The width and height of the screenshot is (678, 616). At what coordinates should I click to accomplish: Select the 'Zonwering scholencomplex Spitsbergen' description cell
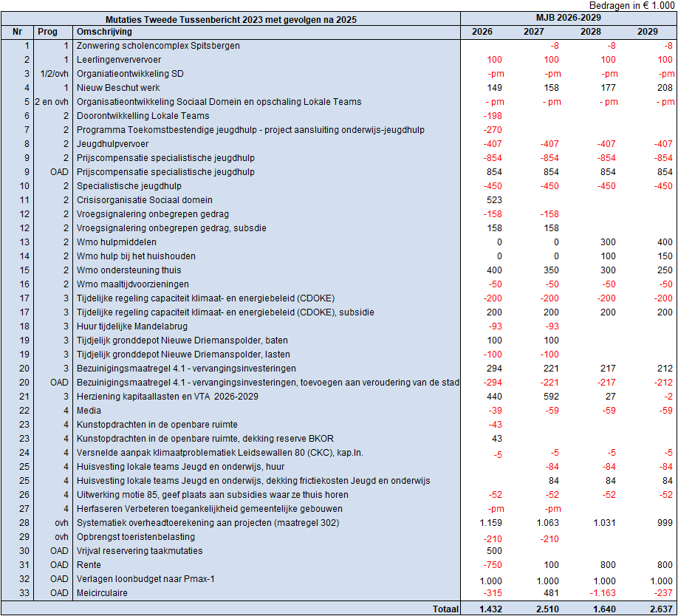click(x=158, y=46)
